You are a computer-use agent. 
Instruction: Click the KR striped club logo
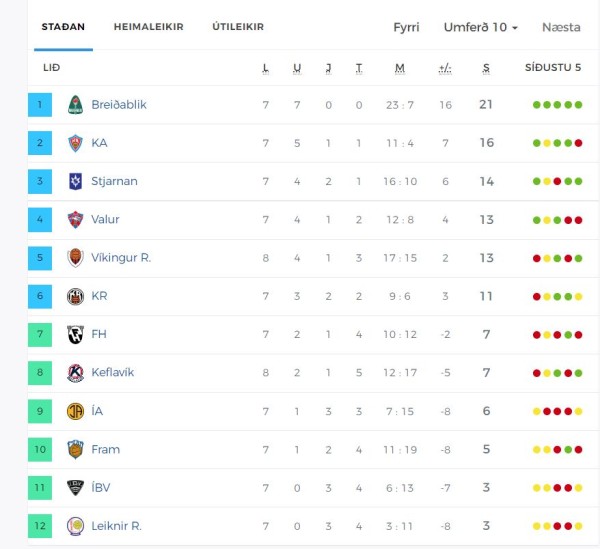75,296
